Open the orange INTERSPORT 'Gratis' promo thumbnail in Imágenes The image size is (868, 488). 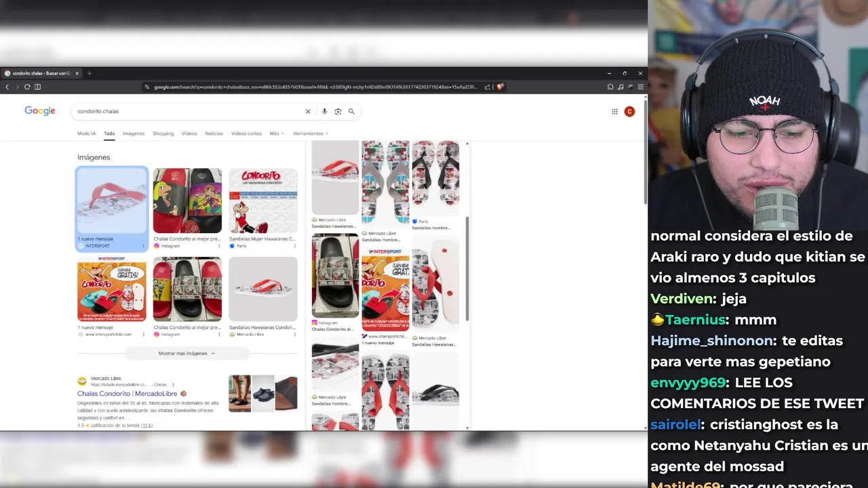[111, 289]
